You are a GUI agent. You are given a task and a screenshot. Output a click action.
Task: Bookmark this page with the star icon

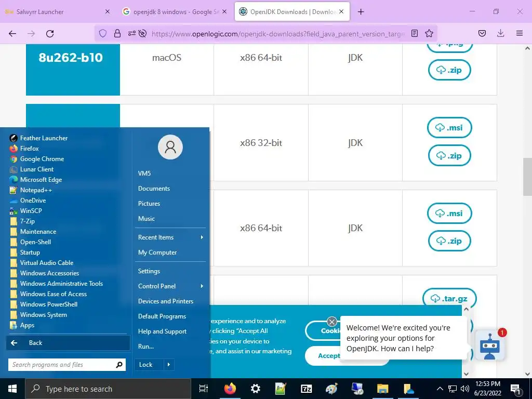[429, 33]
